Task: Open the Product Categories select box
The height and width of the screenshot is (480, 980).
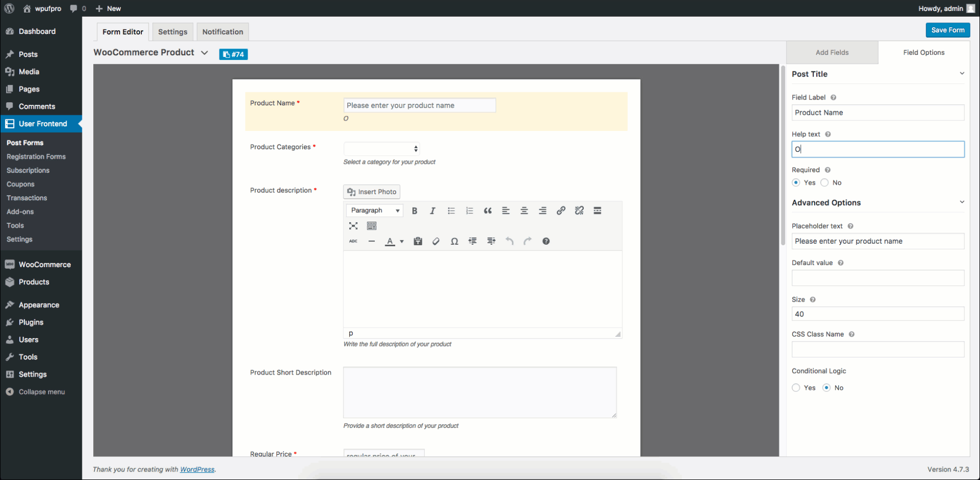Action: (x=382, y=149)
